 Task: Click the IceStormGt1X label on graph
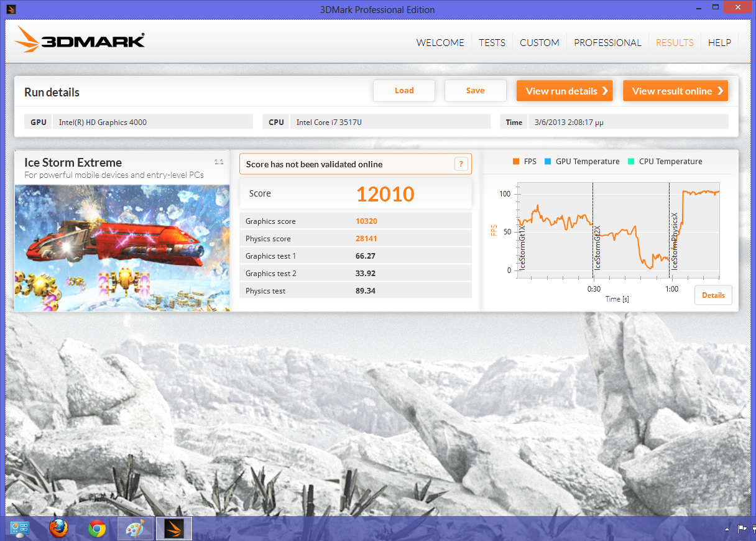pyautogui.click(x=522, y=247)
